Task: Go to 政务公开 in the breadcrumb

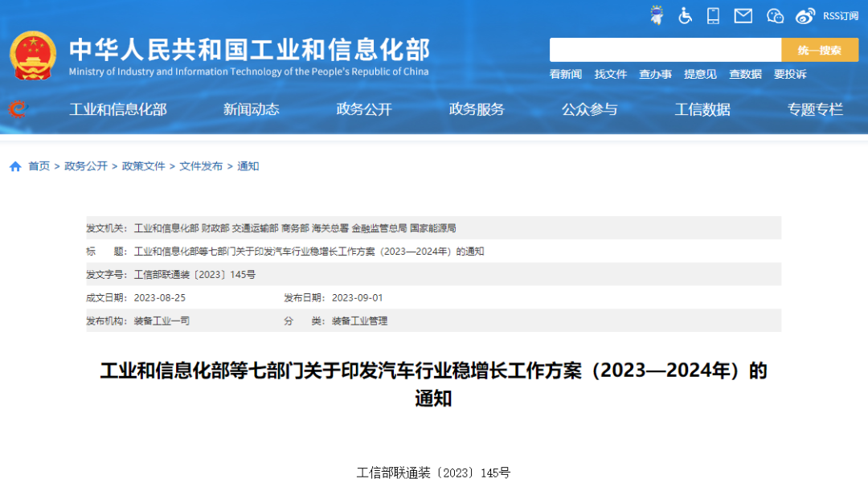Action: 86,166
